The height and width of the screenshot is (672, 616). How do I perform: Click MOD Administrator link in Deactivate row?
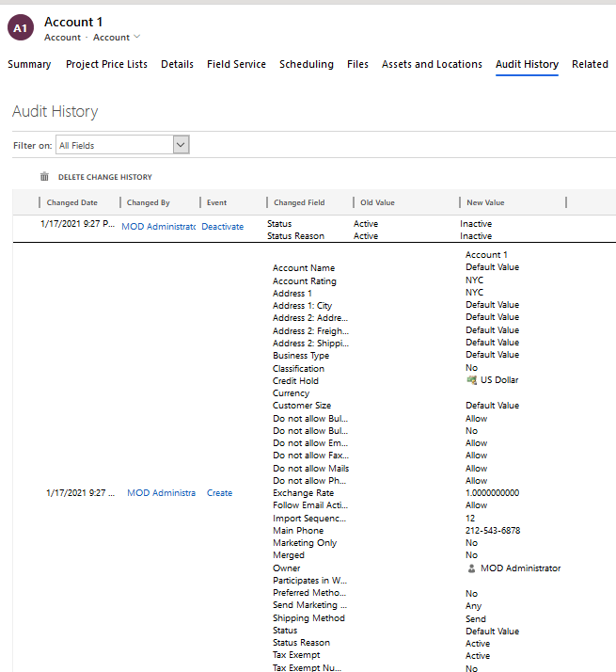158,227
